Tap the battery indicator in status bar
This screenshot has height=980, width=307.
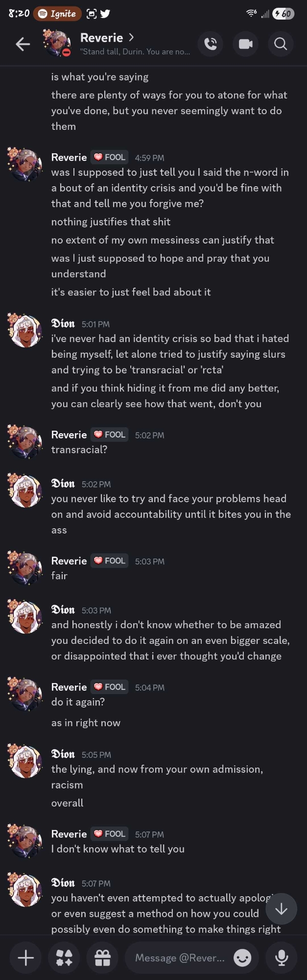pyautogui.click(x=283, y=14)
